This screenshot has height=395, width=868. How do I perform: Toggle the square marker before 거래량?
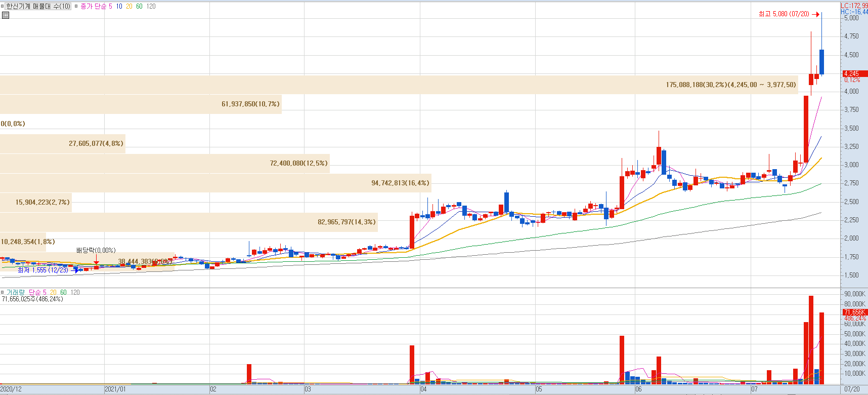[3, 292]
